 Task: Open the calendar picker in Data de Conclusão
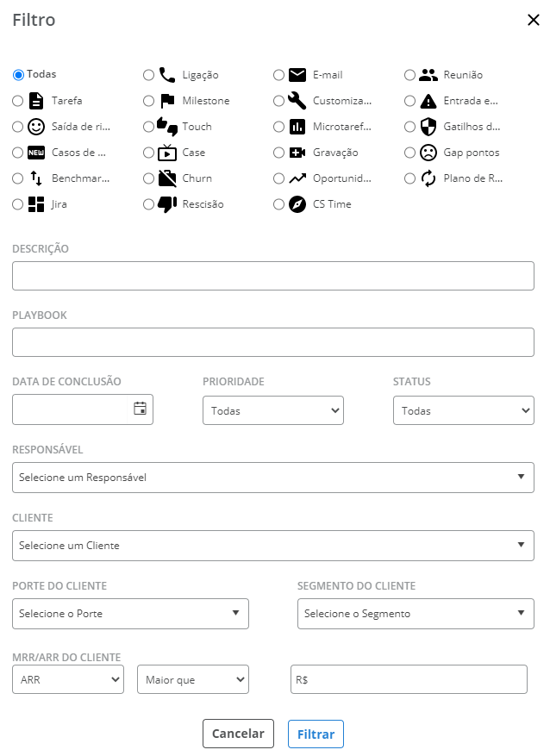pos(140,409)
